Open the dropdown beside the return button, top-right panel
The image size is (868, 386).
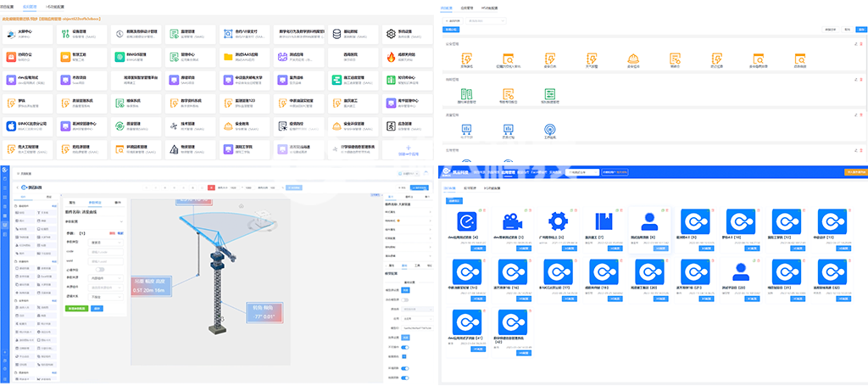[487, 20]
